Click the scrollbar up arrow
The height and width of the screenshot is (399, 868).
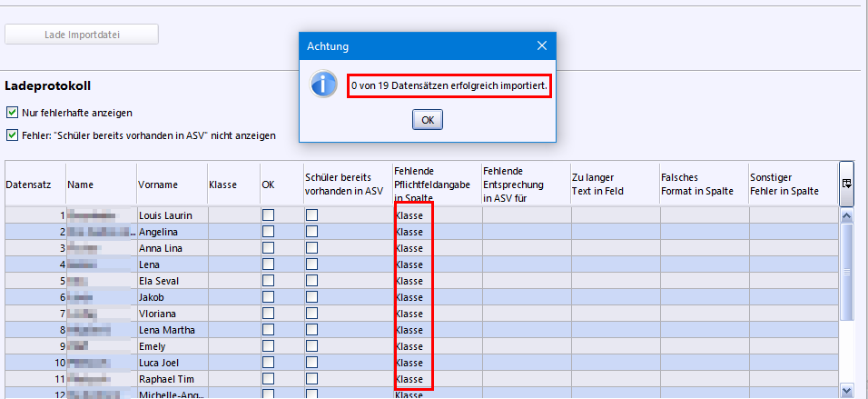tap(846, 215)
